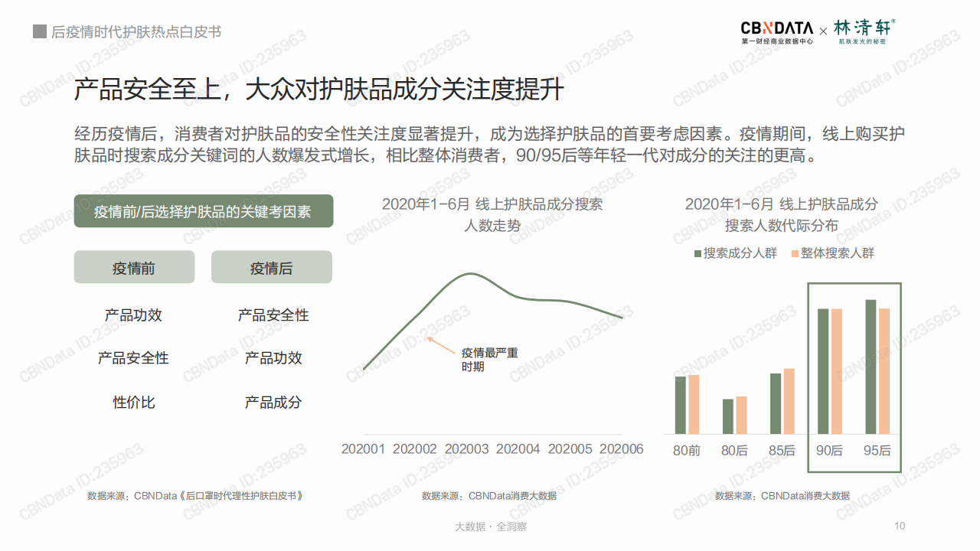Screen dimensions: 980x551
Task: Click the 202002 axis label
Action: [415, 449]
